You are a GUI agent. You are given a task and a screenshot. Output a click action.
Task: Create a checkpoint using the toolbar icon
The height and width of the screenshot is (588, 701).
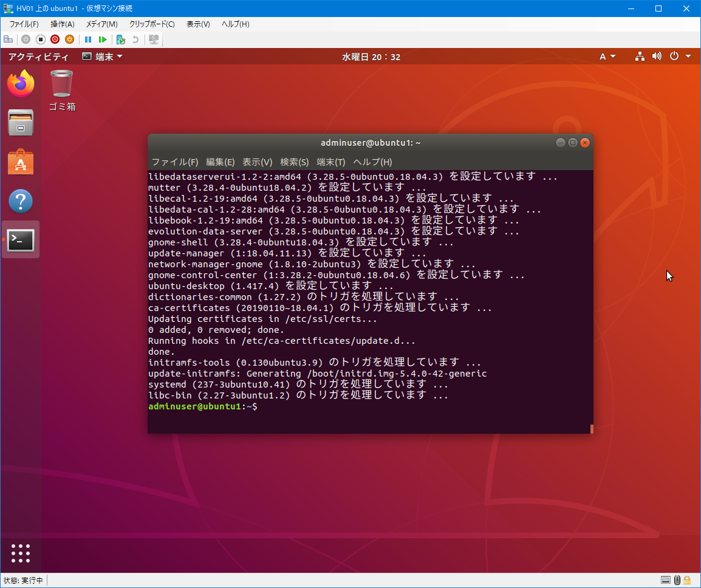[x=121, y=39]
